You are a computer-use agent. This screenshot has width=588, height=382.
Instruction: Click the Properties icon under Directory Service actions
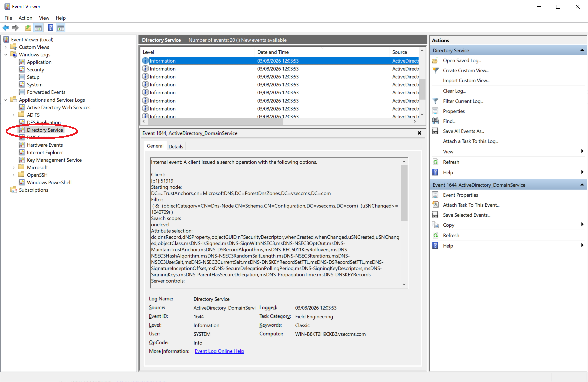(x=435, y=111)
